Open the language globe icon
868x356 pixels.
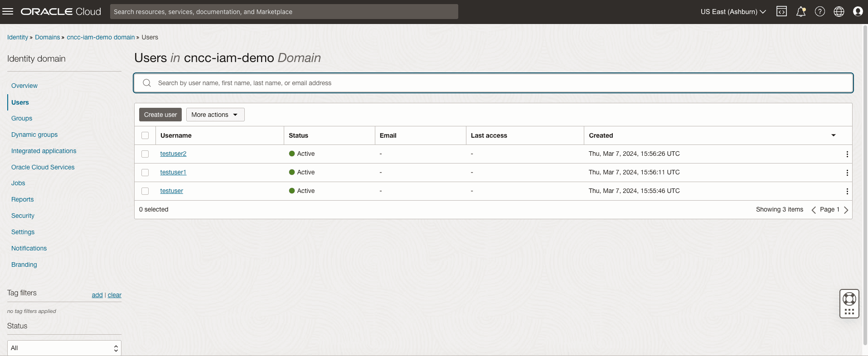(839, 11)
